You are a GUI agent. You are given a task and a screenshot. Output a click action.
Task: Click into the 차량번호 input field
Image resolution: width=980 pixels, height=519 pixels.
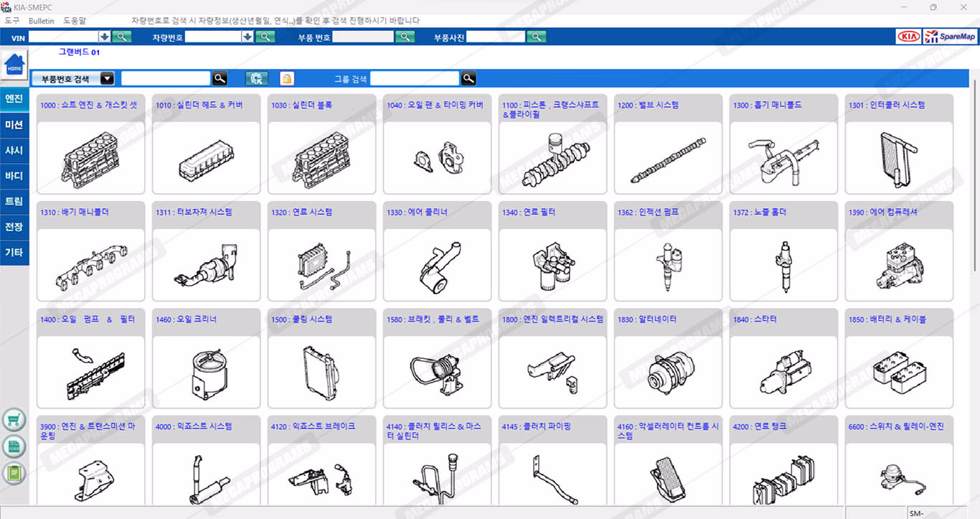click(x=214, y=37)
